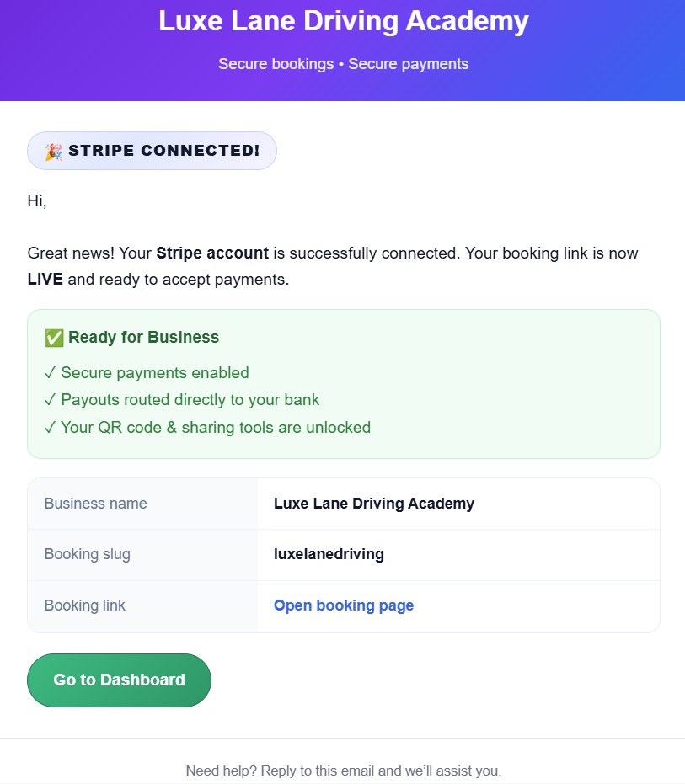
Task: Click the Secure payments enabled checklist text
Action: [152, 372]
